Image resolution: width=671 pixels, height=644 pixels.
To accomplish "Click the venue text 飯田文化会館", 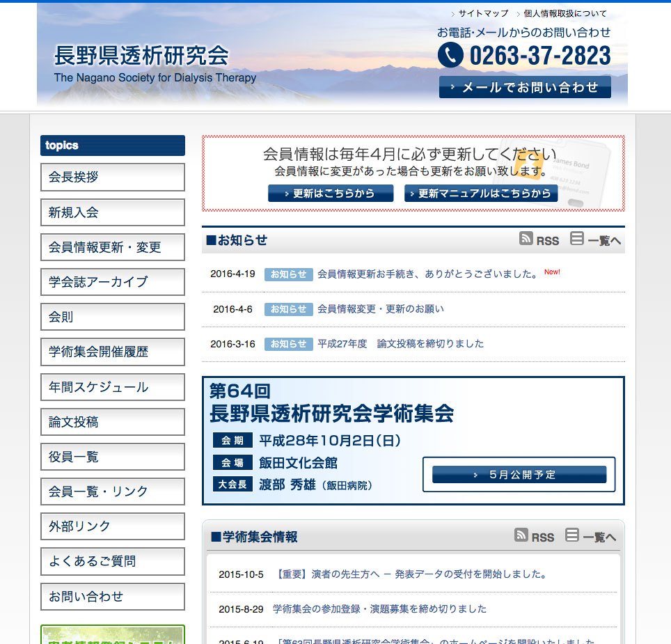I will point(299,463).
